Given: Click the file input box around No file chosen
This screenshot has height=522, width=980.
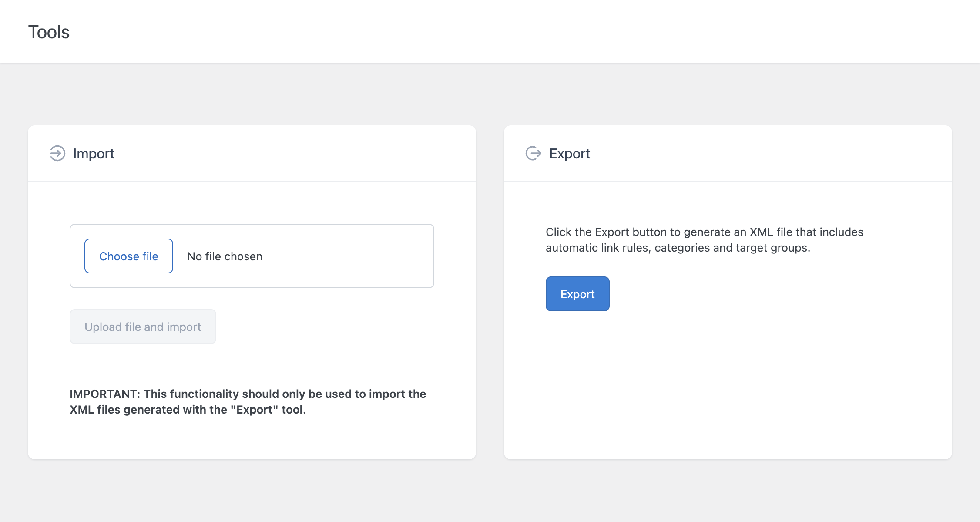Looking at the screenshot, I should tap(252, 256).
